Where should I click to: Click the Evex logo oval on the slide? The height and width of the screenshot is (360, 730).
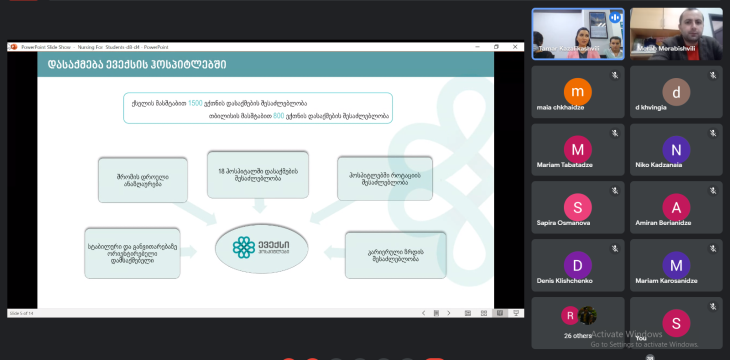coord(262,248)
